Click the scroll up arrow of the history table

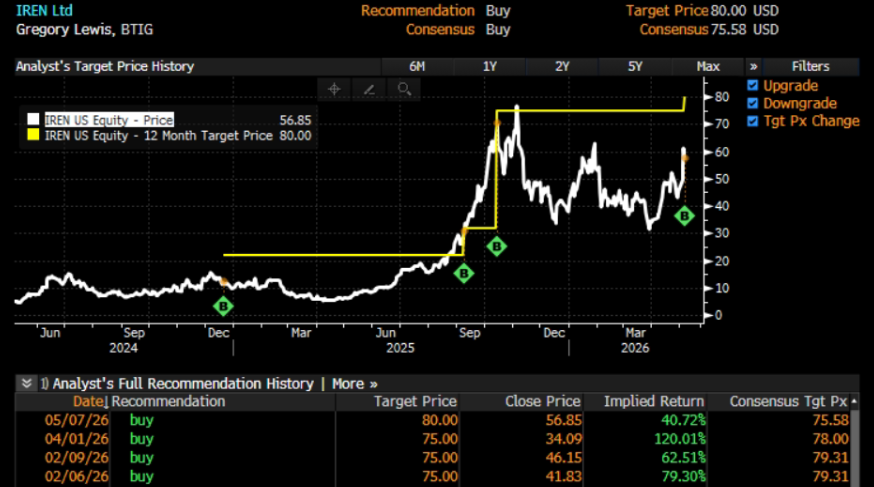click(x=854, y=401)
